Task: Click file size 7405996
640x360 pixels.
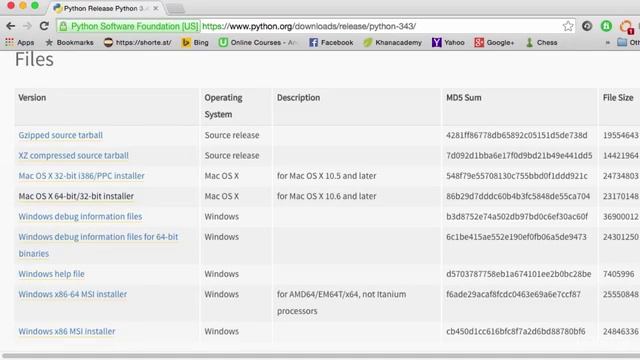Action: (x=618, y=274)
